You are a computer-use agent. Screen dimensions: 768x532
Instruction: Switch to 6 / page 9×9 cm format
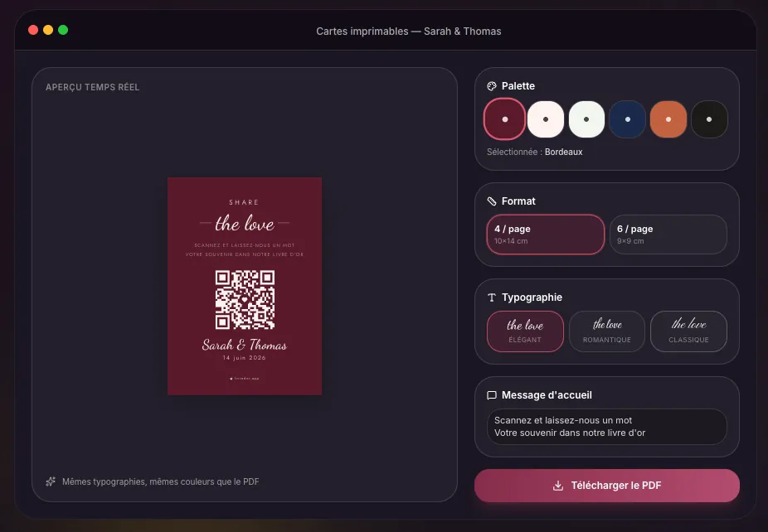pos(668,235)
